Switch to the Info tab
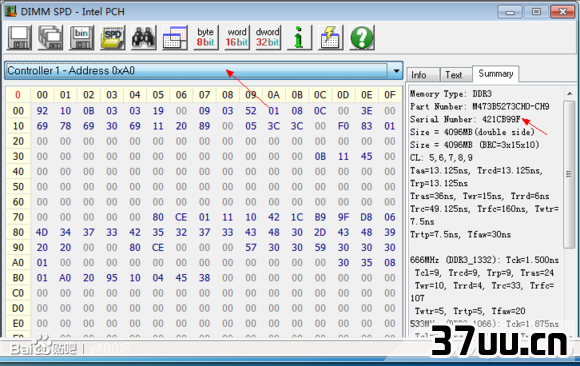Image resolution: width=580 pixels, height=366 pixels. pos(423,75)
